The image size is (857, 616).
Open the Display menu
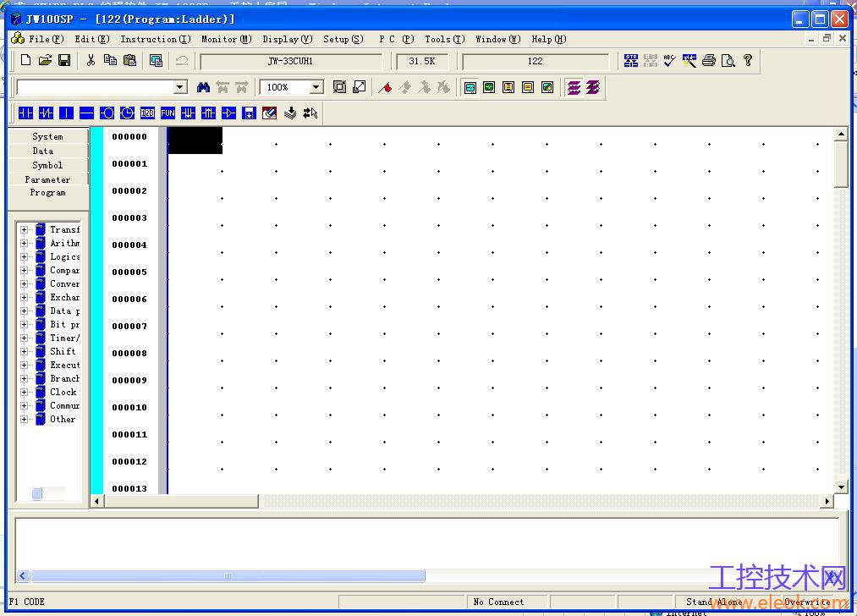pos(287,39)
